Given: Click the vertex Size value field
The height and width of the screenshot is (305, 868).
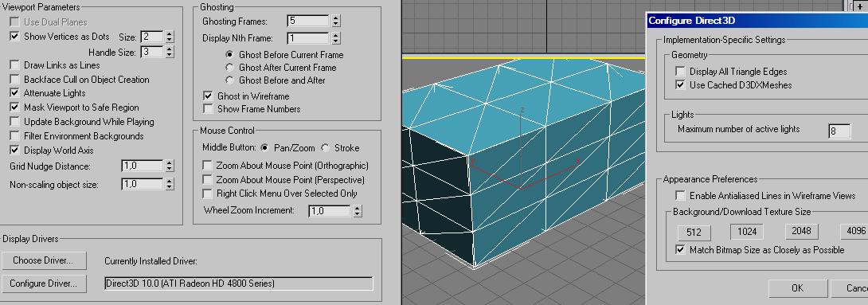Looking at the screenshot, I should click(151, 37).
